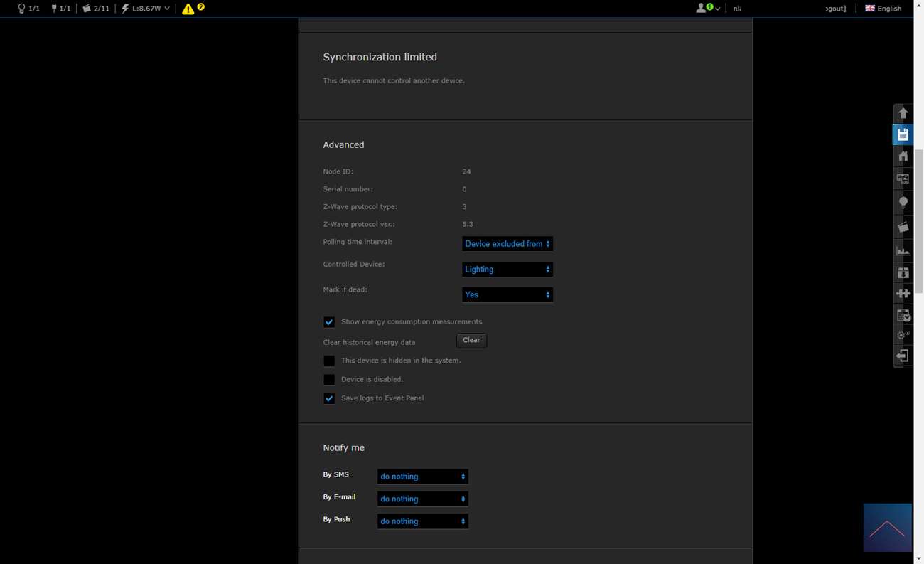Open the configuration gears icon

coord(903,334)
